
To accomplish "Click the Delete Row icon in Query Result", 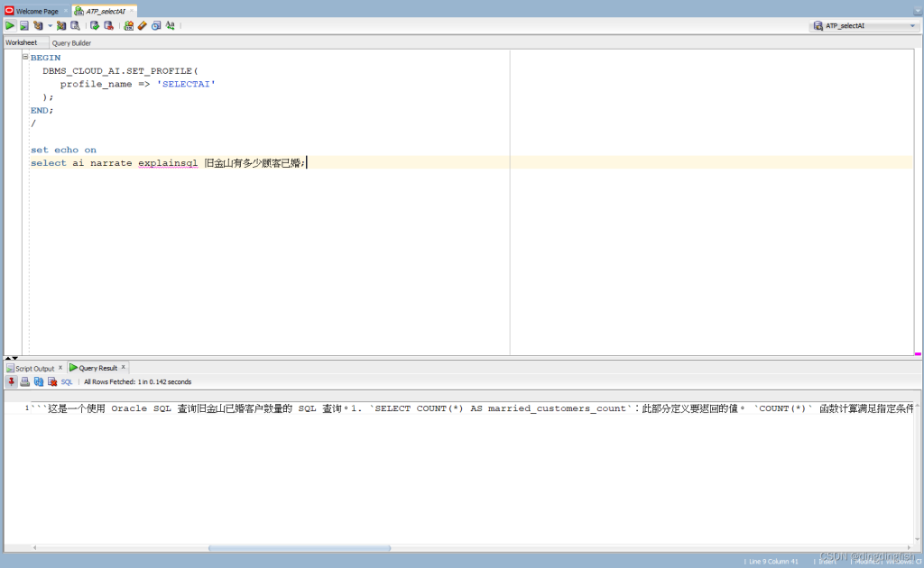I will click(x=52, y=382).
